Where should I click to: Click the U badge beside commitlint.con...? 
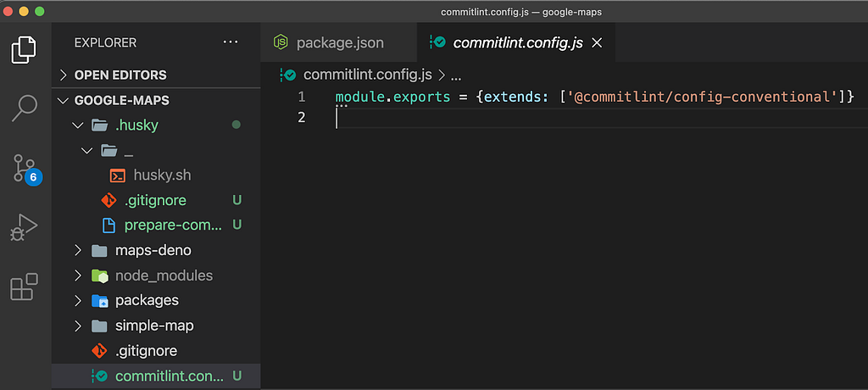(237, 376)
